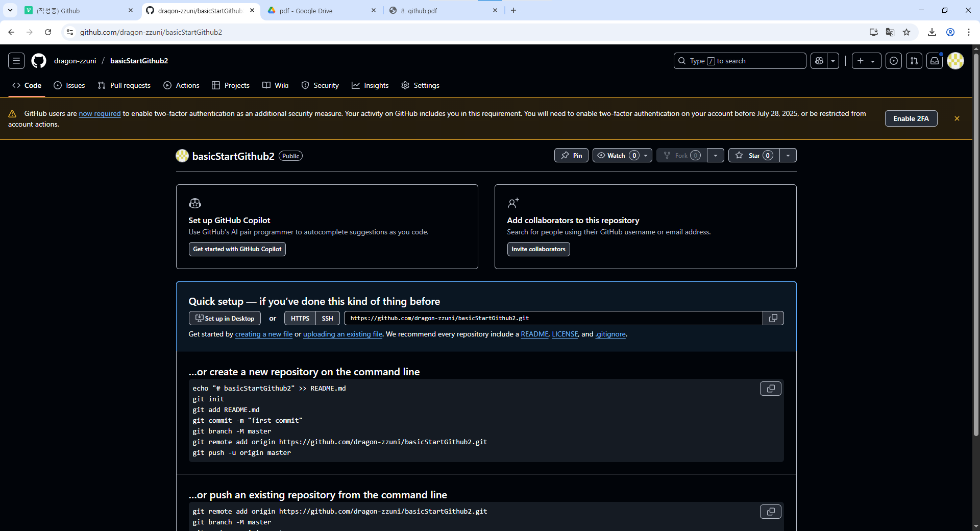980x531 pixels.
Task: Copy the 'create a new repository' commands
Action: point(771,389)
